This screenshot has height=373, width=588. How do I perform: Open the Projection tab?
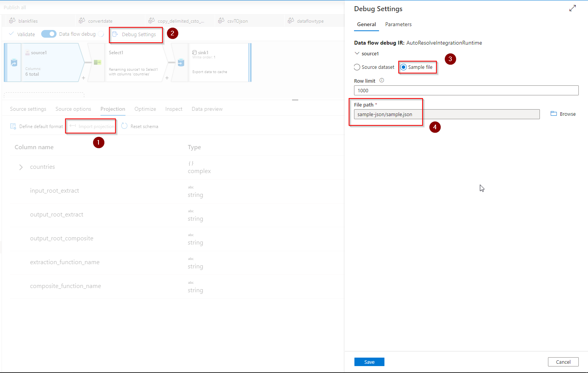tap(113, 109)
